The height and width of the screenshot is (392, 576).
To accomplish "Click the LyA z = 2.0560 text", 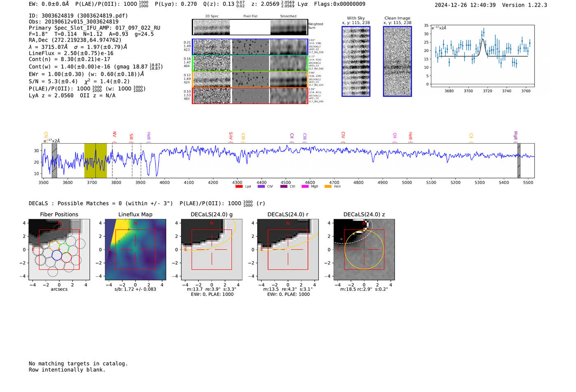I will pos(51,95).
